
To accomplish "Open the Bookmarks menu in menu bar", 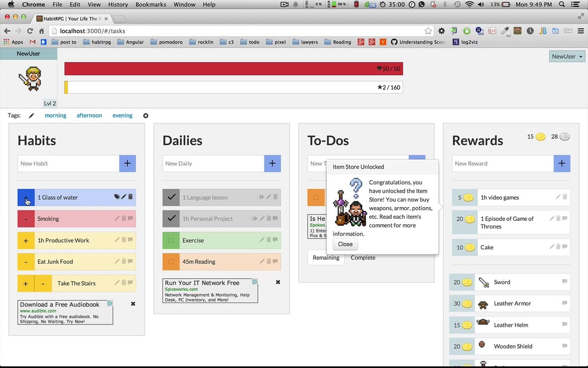I will click(x=151, y=5).
